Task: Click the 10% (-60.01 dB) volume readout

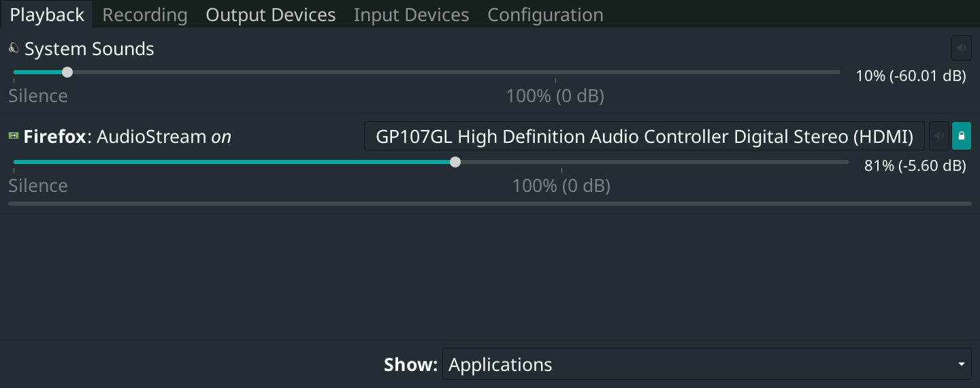Action: [x=911, y=76]
